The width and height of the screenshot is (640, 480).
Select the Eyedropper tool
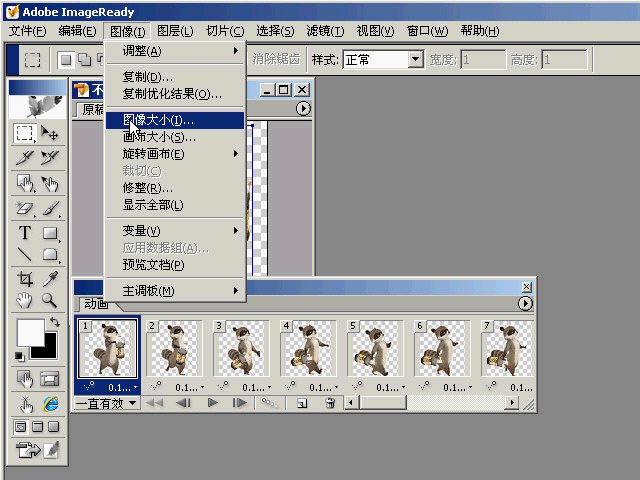(x=50, y=279)
